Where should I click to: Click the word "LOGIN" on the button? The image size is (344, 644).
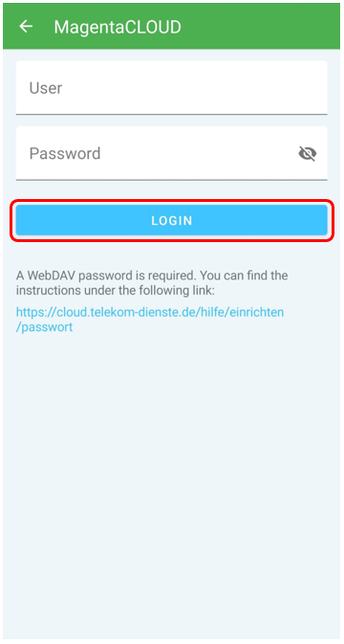pos(172,220)
